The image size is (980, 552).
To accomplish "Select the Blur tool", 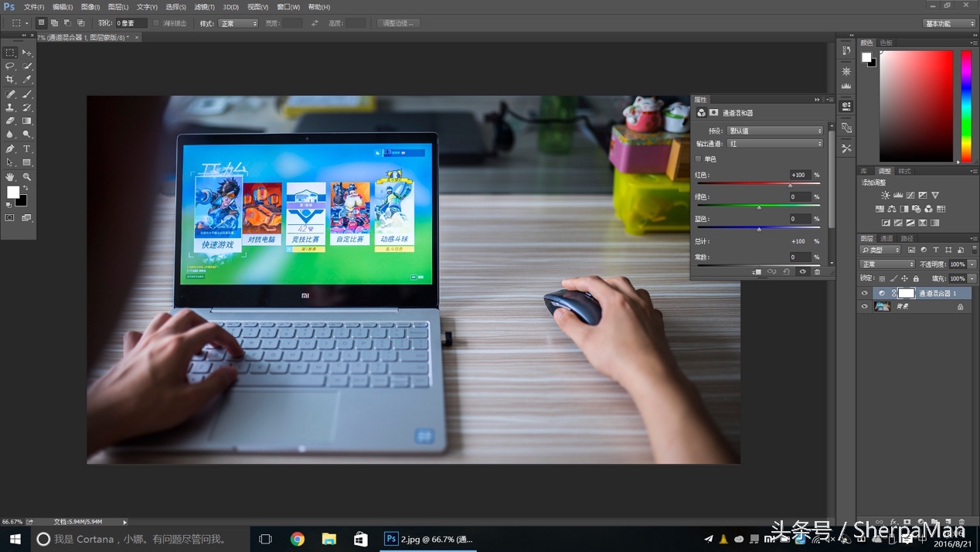I will coord(10,135).
